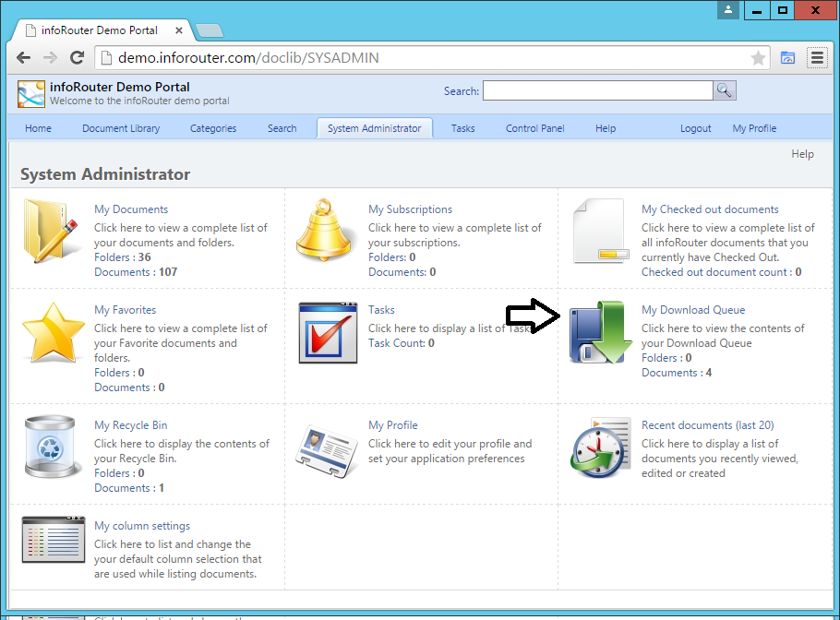840x620 pixels.
Task: Open Help in the navigation bar
Action: pyautogui.click(x=606, y=128)
